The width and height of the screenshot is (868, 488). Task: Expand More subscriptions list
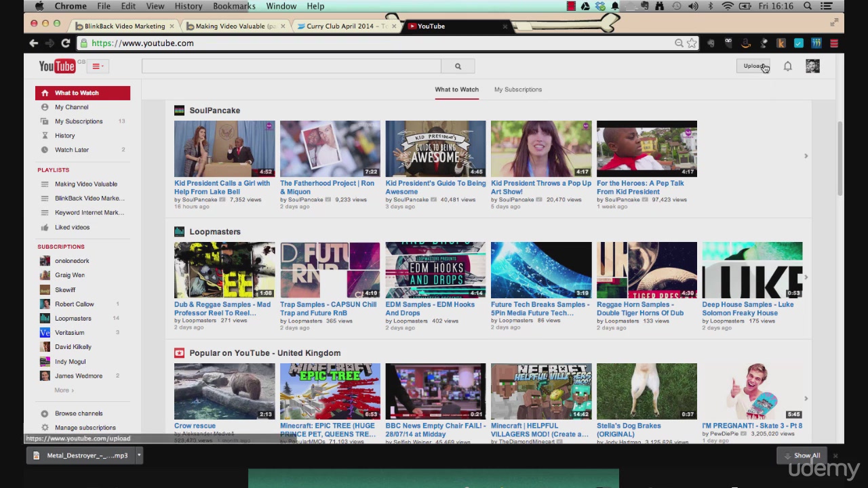pos(64,390)
